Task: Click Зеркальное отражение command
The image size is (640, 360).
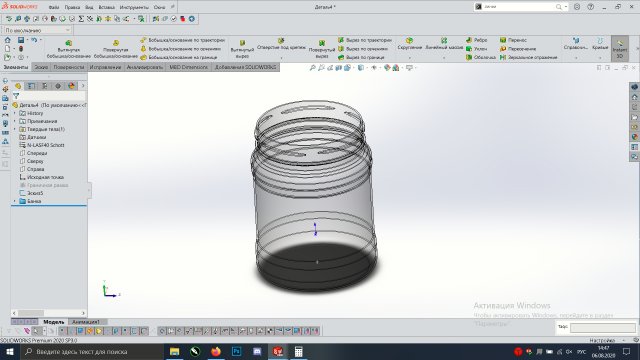Action: pos(528,58)
